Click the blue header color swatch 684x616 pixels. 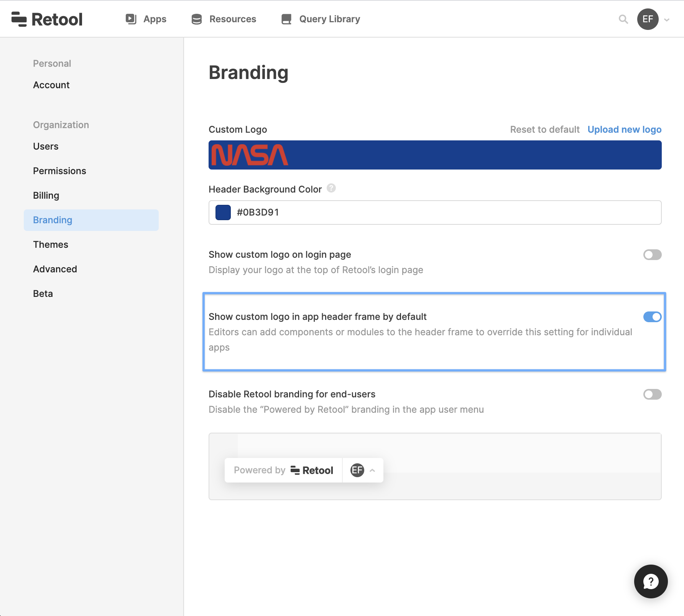click(x=223, y=212)
